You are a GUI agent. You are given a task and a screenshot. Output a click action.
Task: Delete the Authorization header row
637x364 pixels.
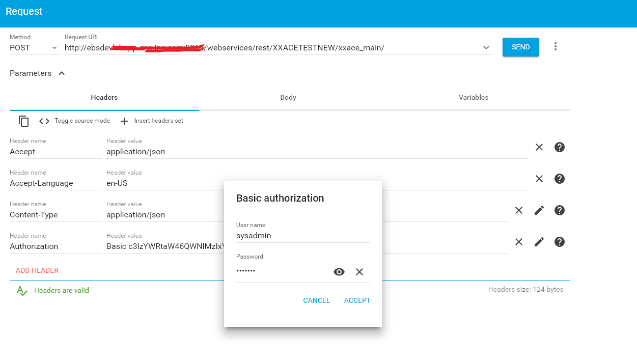(x=519, y=242)
